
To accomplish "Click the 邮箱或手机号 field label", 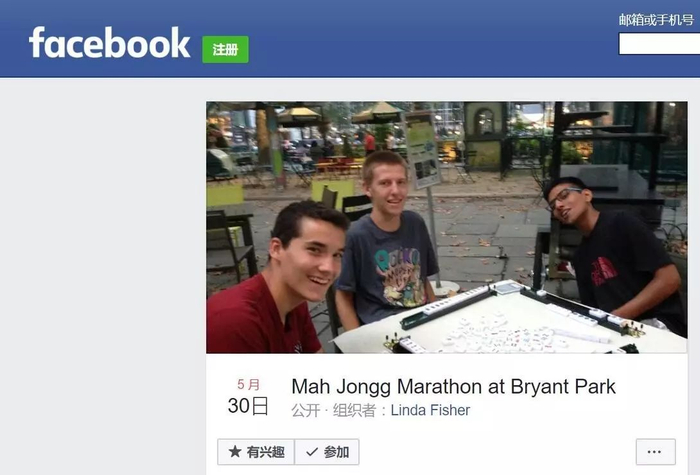I will 656,20.
